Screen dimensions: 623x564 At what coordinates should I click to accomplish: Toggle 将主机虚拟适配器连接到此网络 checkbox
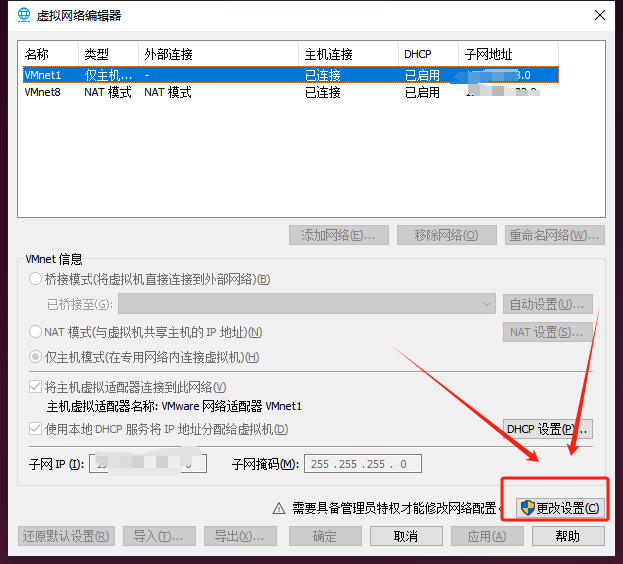click(35, 386)
